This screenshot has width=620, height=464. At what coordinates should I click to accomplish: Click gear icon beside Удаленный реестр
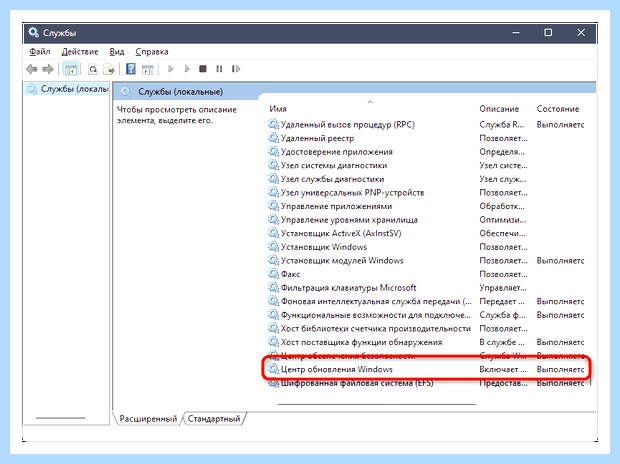(x=273, y=138)
